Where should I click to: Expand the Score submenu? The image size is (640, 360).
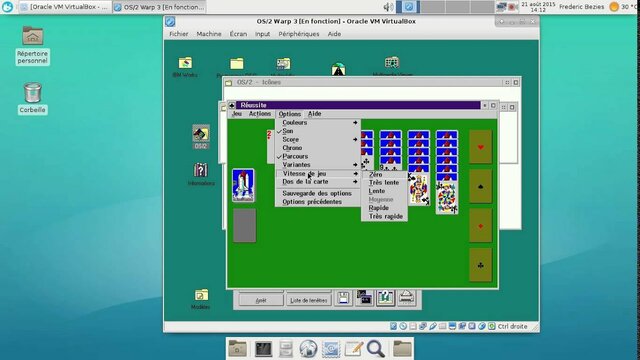pyautogui.click(x=318, y=140)
